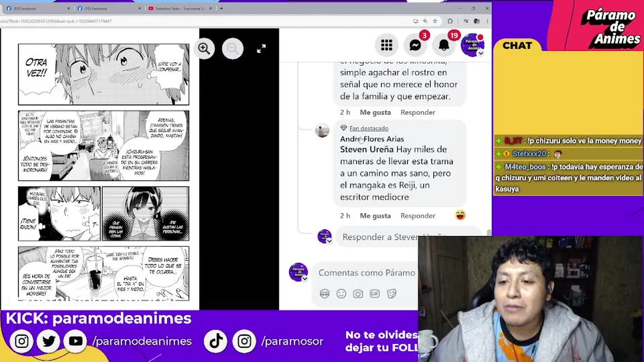Close the second Facebook tab
The width and height of the screenshot is (644, 362).
[x=140, y=9]
